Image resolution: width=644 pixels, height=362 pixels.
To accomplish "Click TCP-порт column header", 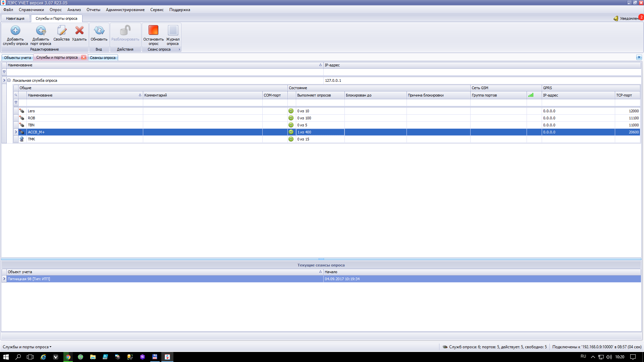I will 628,95.
